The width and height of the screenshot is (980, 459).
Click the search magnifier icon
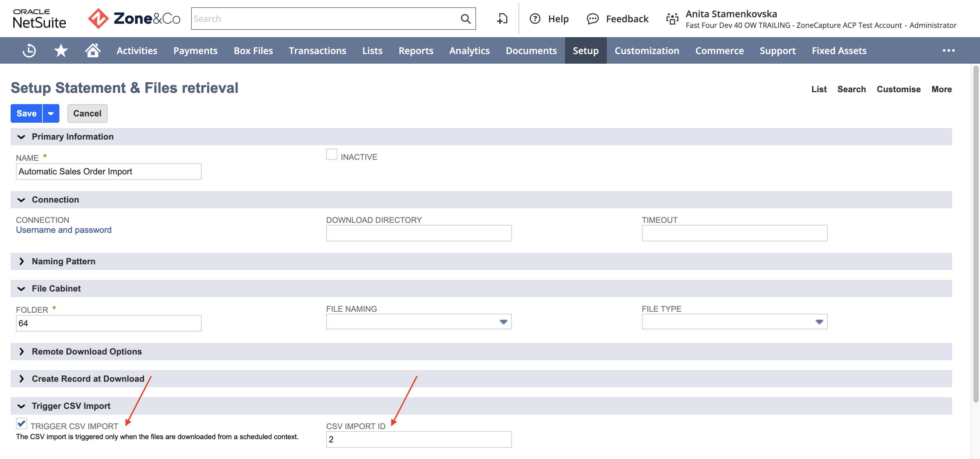[x=465, y=19]
